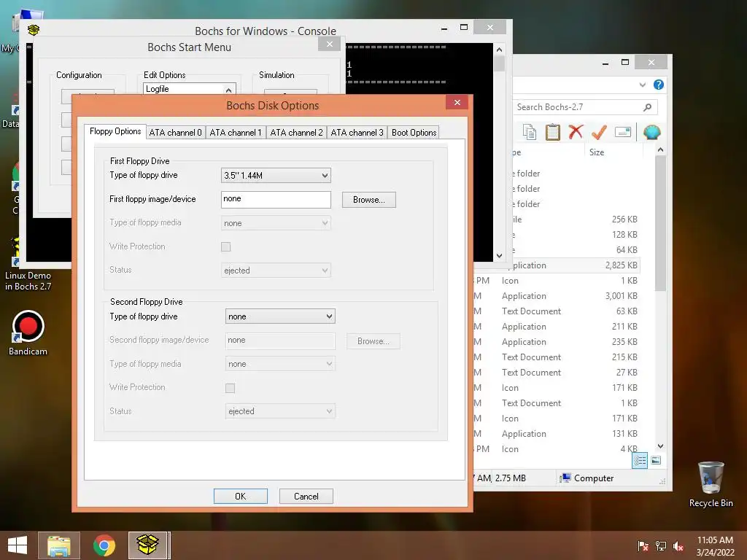
Task: Click the Explorer red X Delete icon
Action: click(576, 131)
